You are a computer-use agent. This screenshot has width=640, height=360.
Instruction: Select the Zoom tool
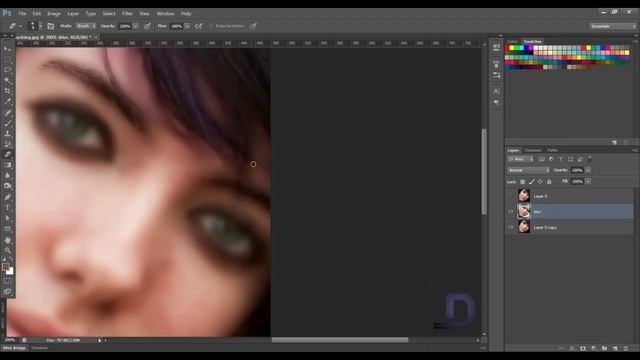[x=7, y=251]
